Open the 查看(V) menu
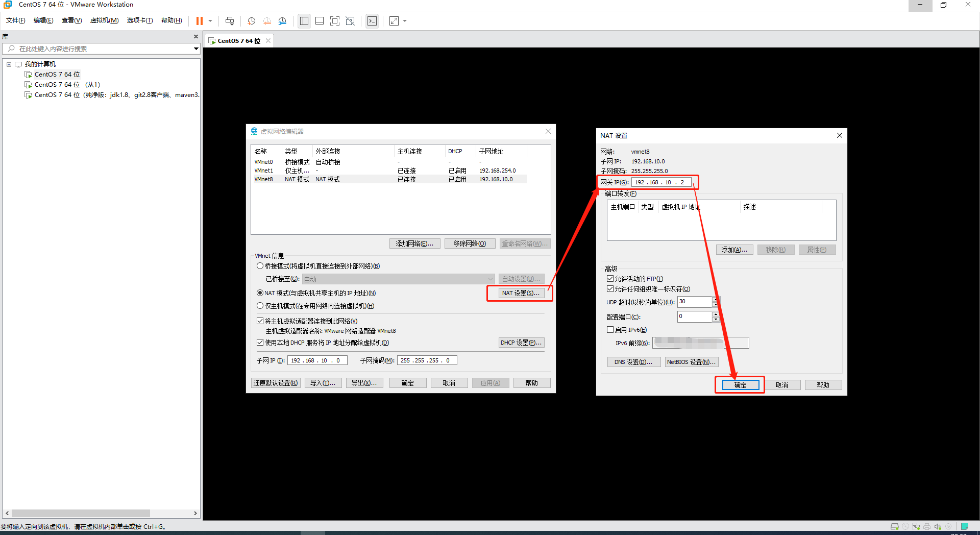The height and width of the screenshot is (535, 980). 71,20
